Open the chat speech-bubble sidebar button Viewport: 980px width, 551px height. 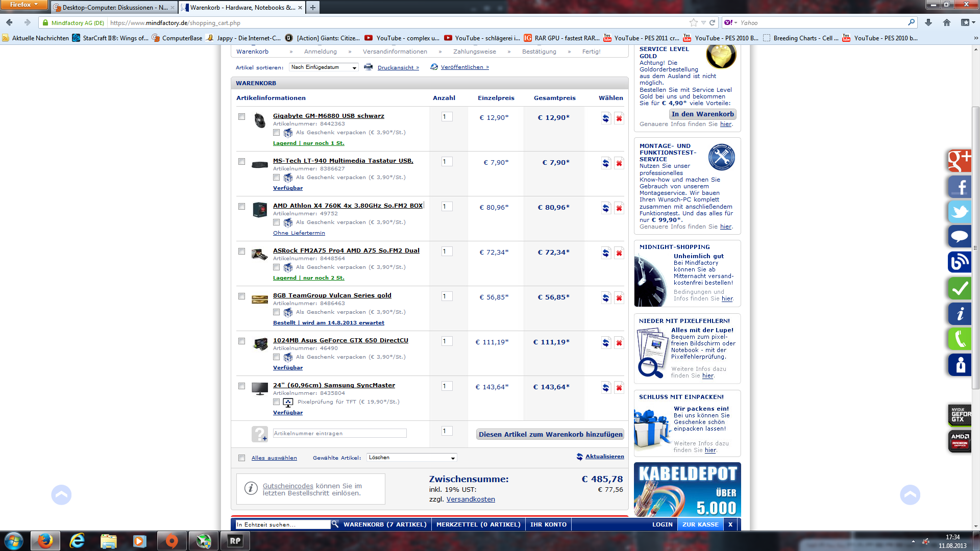[x=960, y=237]
